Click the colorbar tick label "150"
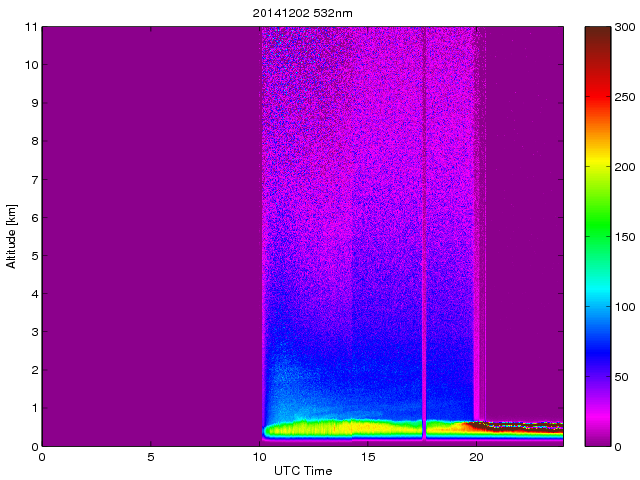The image size is (640, 480). coord(625,237)
